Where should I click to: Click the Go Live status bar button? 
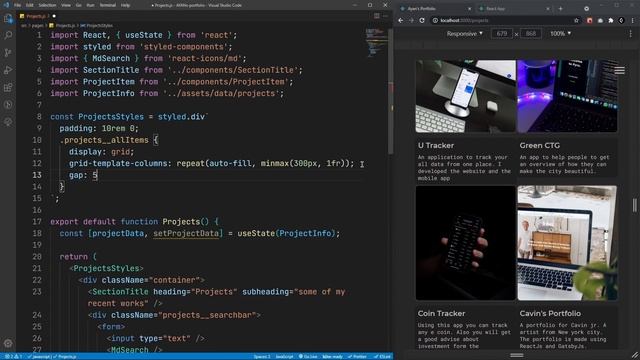pos(308,357)
